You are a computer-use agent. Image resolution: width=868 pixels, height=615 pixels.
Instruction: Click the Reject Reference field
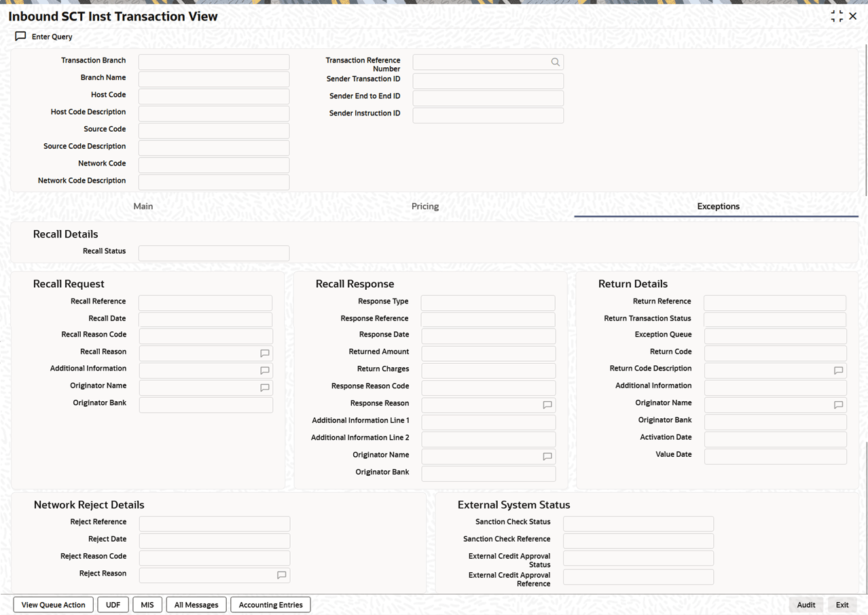click(215, 524)
